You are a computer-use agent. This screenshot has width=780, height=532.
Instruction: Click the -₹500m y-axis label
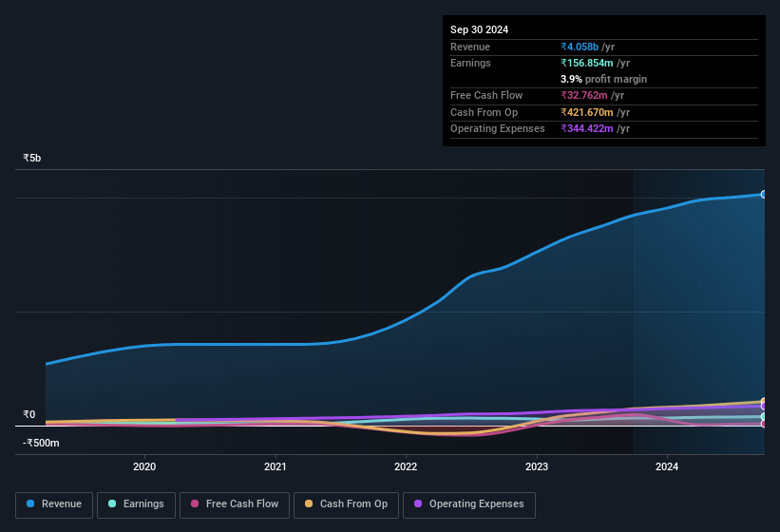(x=41, y=443)
